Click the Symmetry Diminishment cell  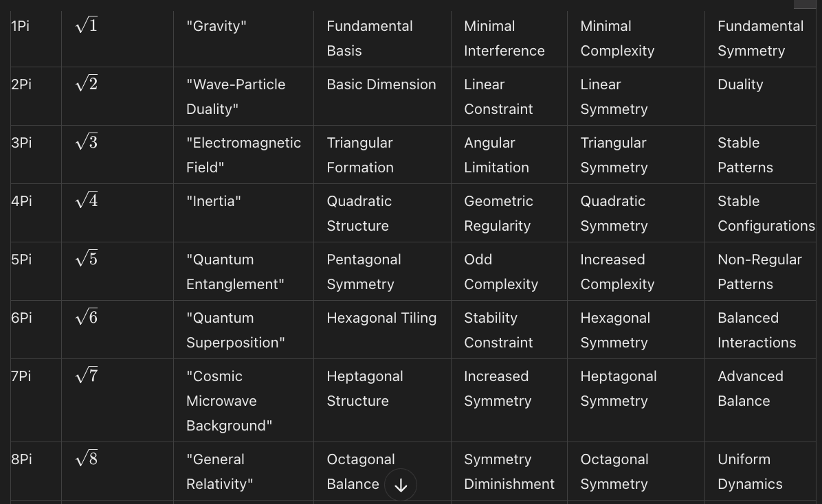pos(509,472)
